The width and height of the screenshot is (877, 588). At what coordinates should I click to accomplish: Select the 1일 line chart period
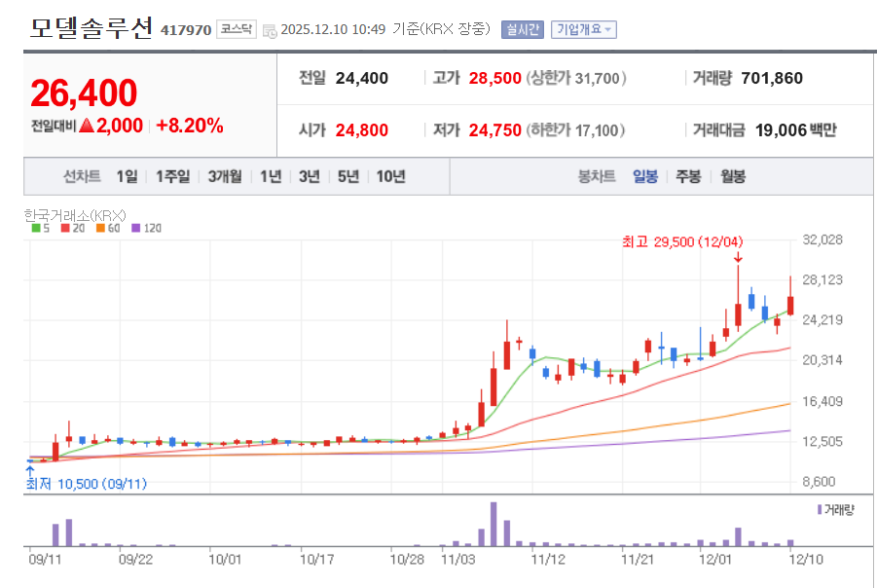[127, 176]
